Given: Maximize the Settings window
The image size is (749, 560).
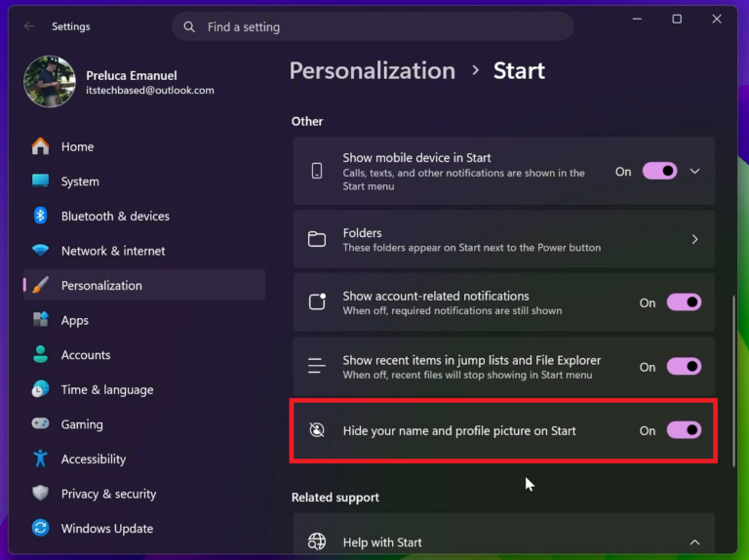Looking at the screenshot, I should click(677, 20).
